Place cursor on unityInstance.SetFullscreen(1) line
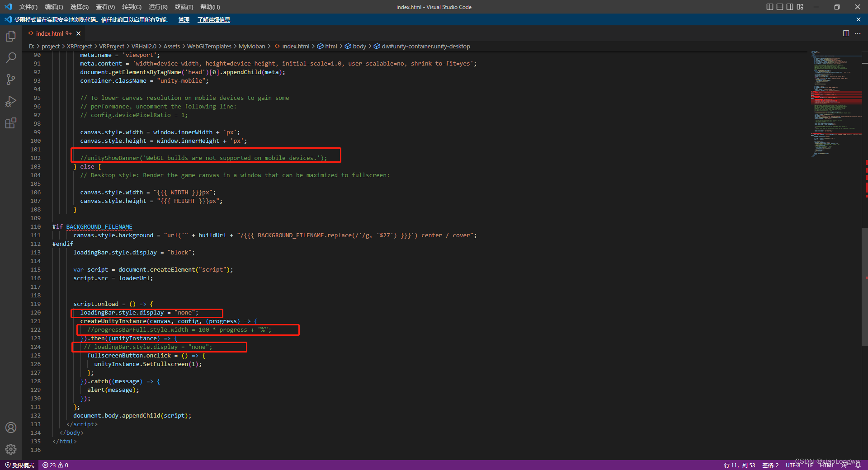Viewport: 868px width, 470px height. coord(148,364)
